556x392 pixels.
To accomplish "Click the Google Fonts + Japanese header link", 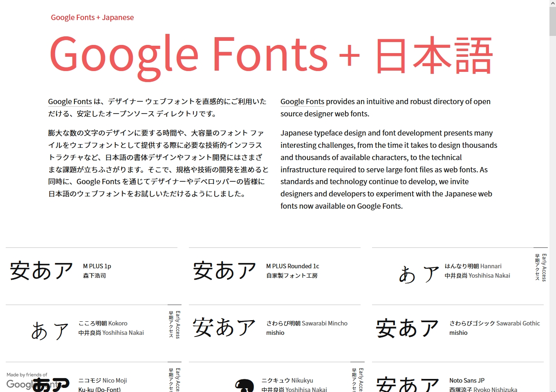I will (x=92, y=18).
